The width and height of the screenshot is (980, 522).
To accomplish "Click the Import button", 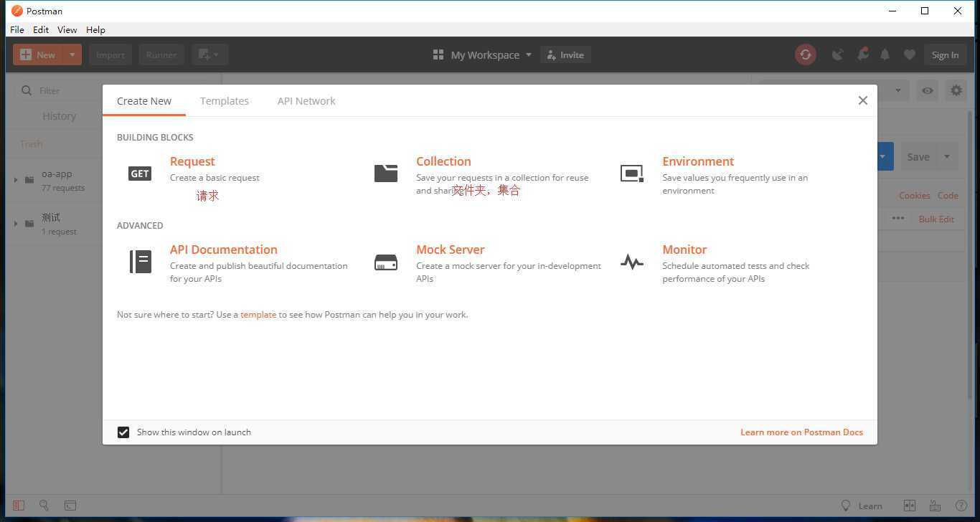I will pos(110,54).
